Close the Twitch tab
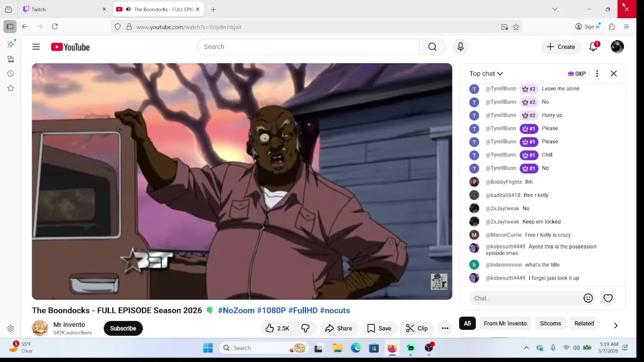 [104, 9]
